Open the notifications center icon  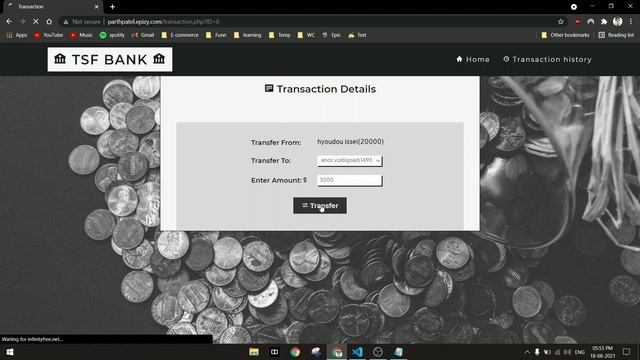coord(626,352)
